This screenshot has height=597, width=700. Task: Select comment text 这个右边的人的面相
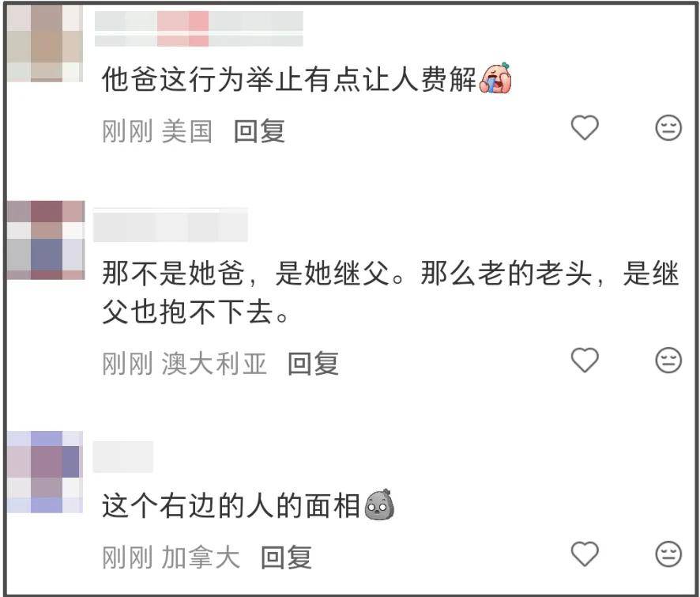coord(231,506)
